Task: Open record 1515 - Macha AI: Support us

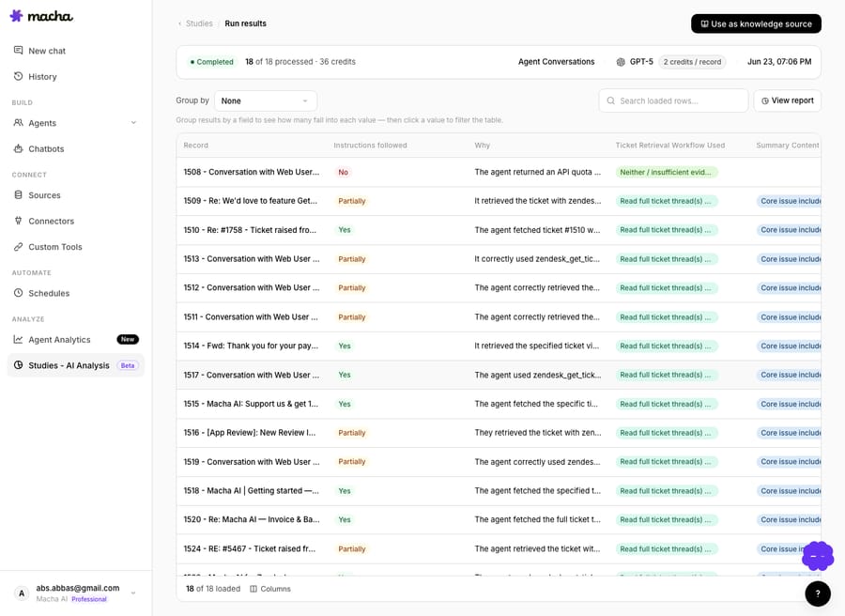Action: click(251, 404)
